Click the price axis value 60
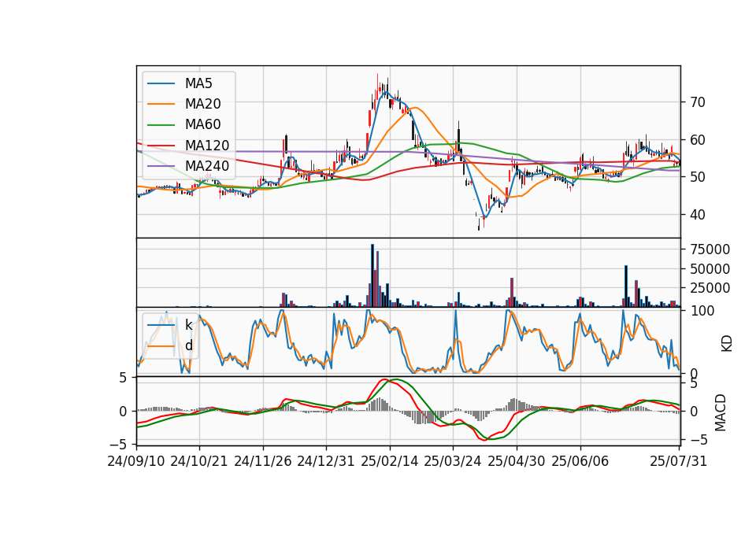The image size is (756, 543). coord(698,140)
